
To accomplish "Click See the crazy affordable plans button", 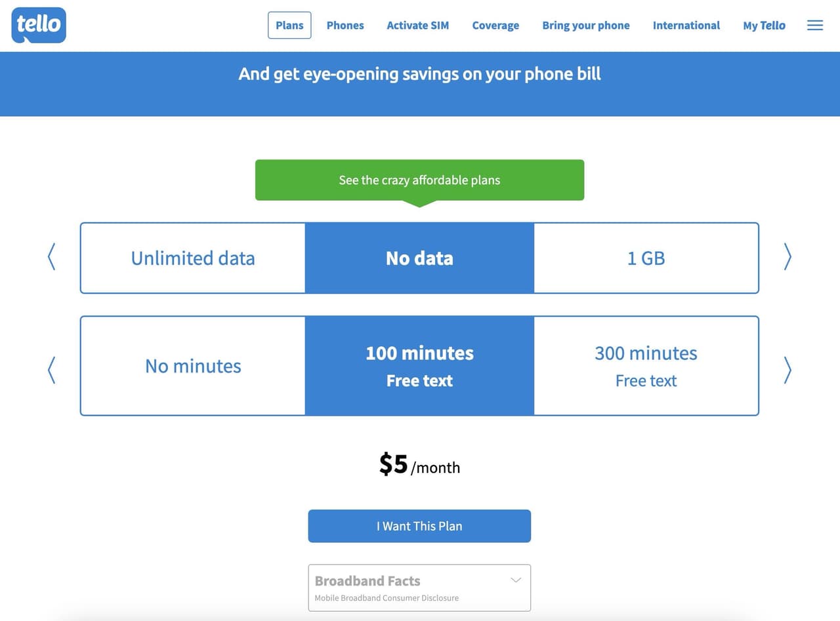I will 419,180.
